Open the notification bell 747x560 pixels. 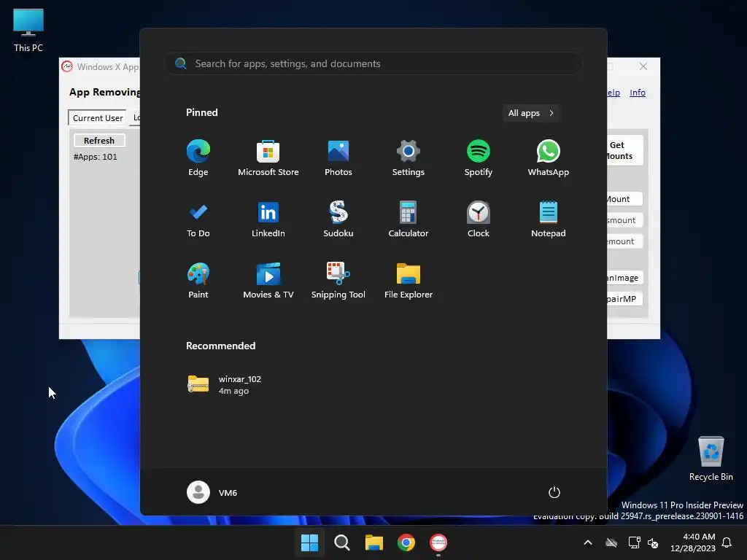click(x=727, y=542)
